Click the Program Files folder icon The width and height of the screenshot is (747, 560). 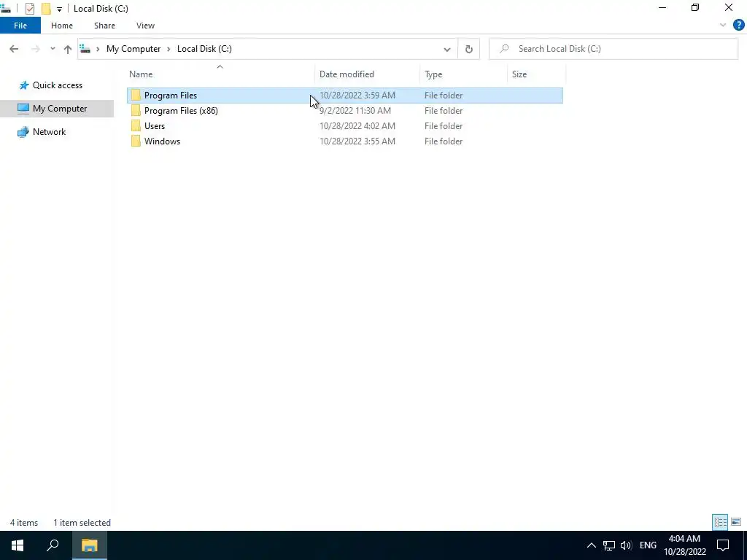136,96
